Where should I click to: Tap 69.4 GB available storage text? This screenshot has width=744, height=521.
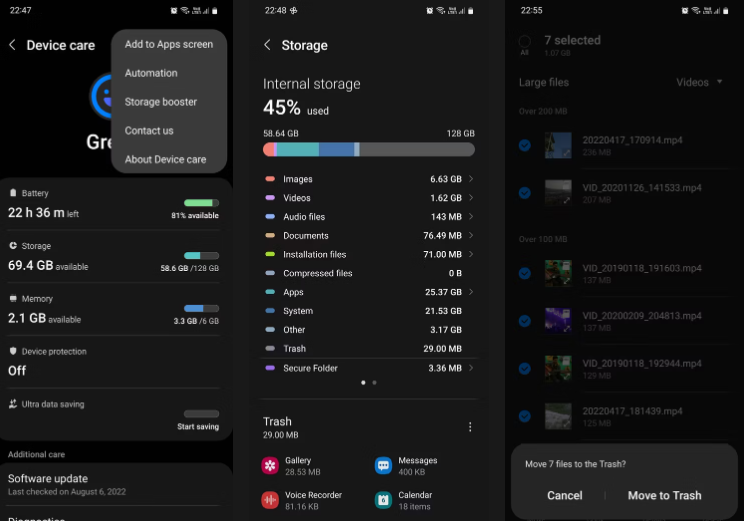[x=48, y=266]
